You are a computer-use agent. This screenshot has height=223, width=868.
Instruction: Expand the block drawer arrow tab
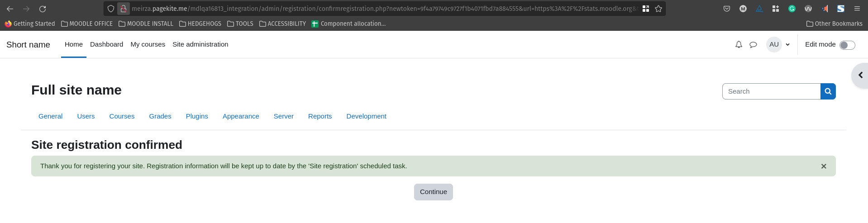pos(860,76)
